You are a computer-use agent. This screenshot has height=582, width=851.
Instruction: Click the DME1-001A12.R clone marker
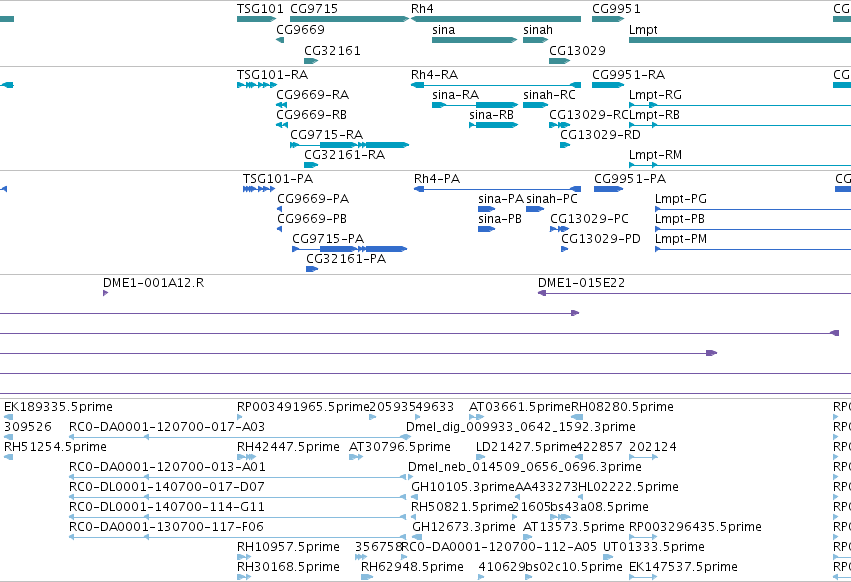click(105, 293)
